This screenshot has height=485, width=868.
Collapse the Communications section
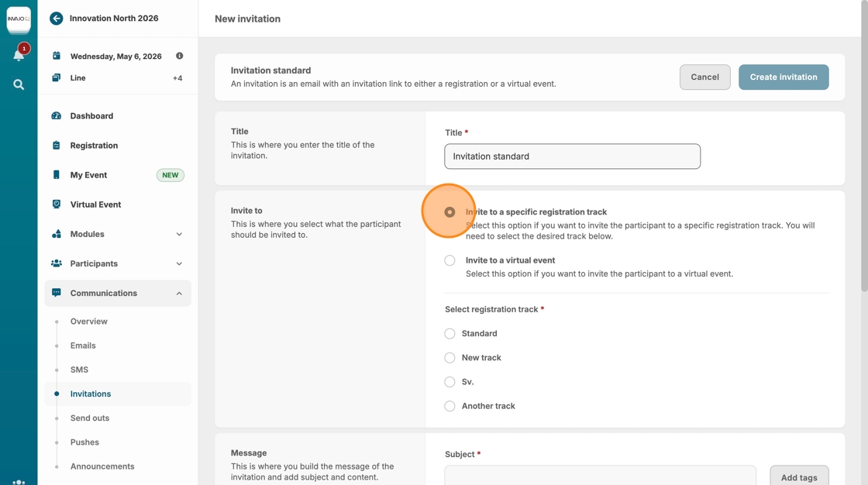coord(179,294)
